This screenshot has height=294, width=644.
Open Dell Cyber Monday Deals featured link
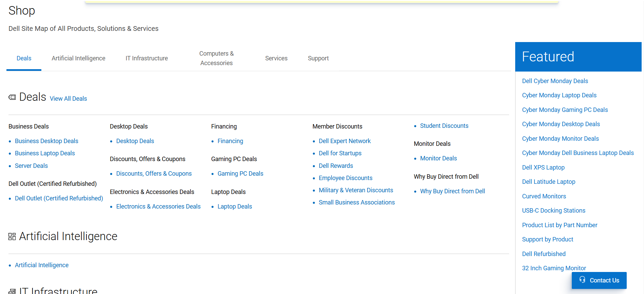click(555, 81)
